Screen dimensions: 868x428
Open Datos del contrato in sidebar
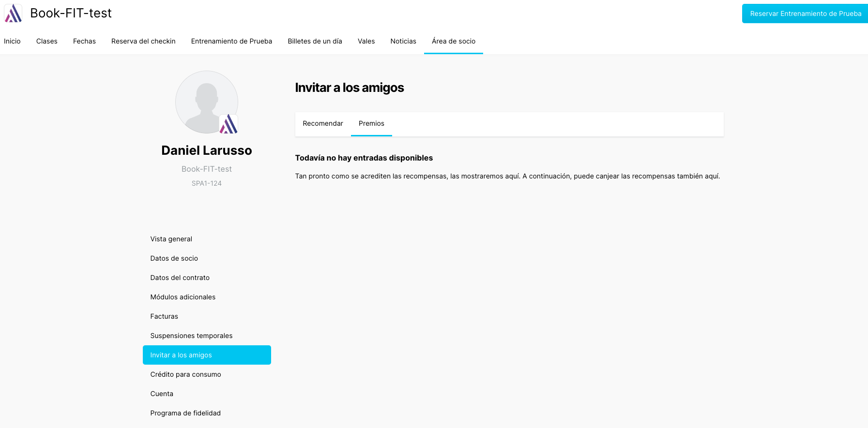click(207, 278)
